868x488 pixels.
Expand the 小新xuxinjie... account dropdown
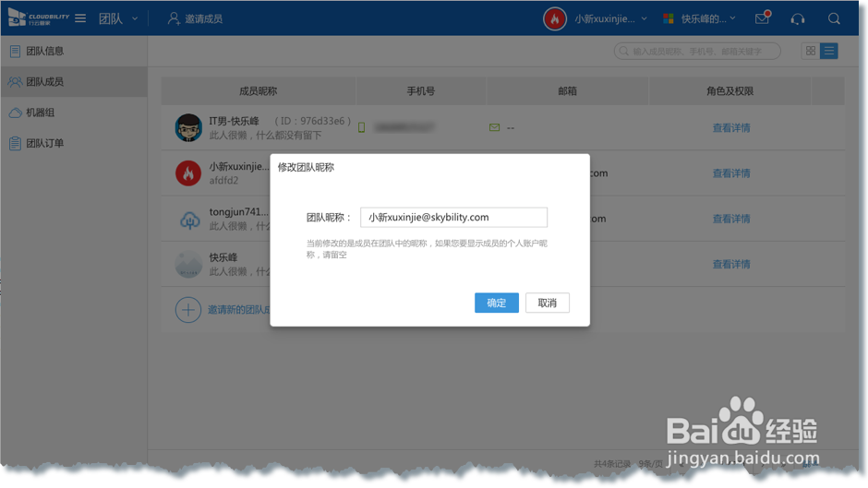(610, 18)
